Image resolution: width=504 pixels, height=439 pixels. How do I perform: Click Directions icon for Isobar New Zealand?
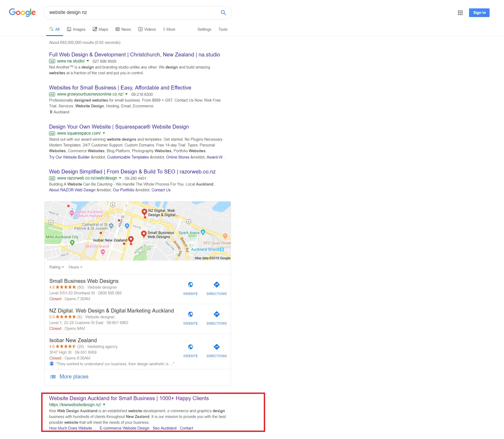point(217,347)
